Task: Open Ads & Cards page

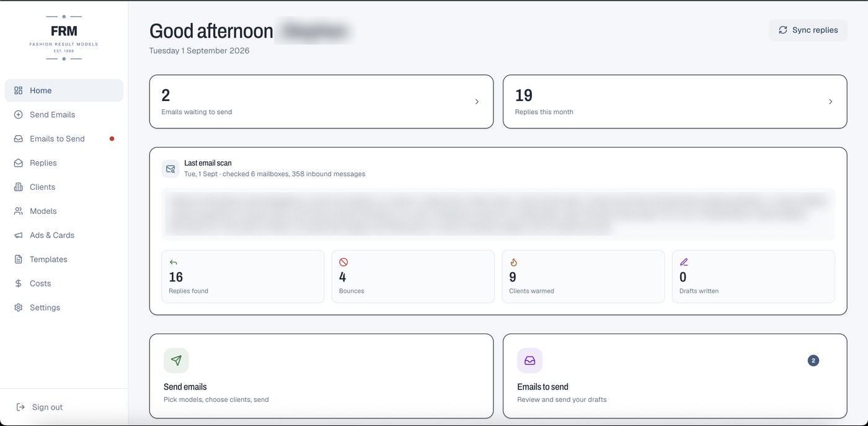Action: point(64,236)
